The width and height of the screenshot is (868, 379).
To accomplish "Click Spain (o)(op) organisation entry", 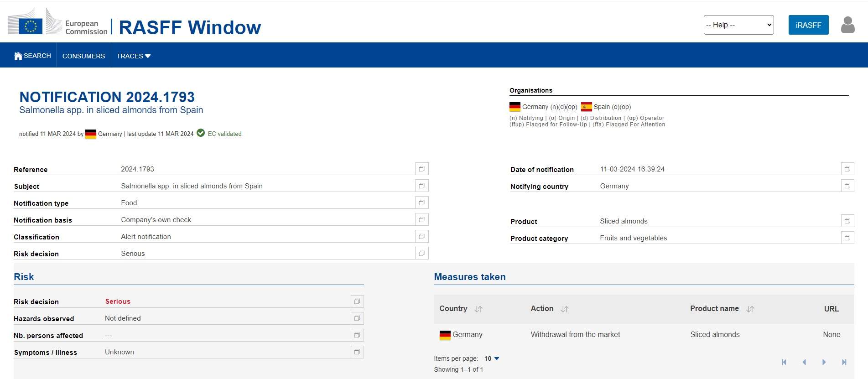I will point(606,107).
